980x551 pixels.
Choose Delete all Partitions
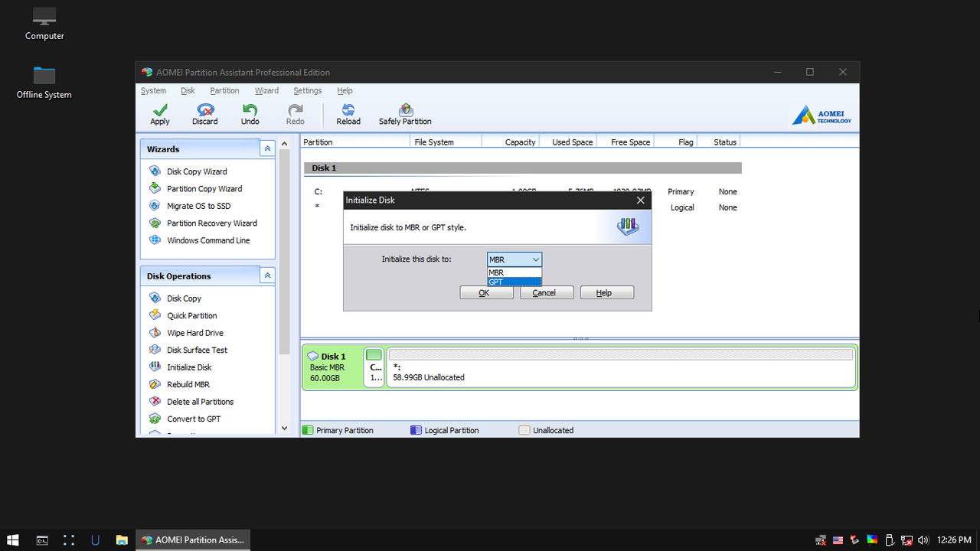[x=200, y=402]
